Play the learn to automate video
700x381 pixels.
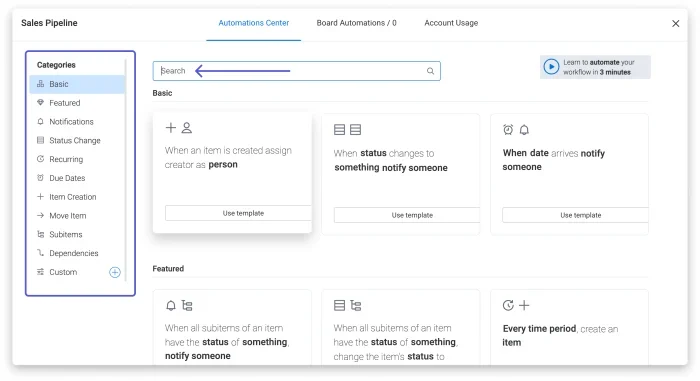551,67
